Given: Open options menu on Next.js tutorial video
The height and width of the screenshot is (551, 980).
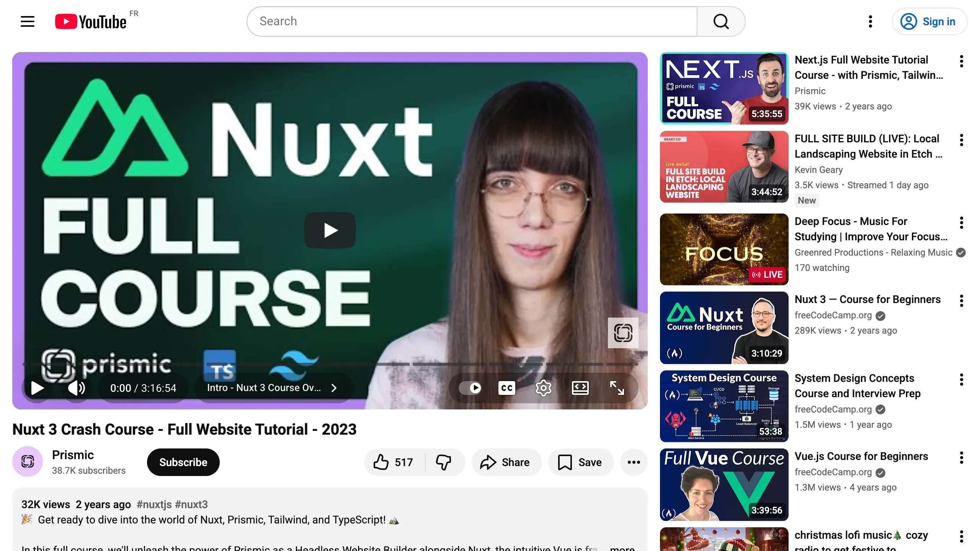Looking at the screenshot, I should [961, 60].
